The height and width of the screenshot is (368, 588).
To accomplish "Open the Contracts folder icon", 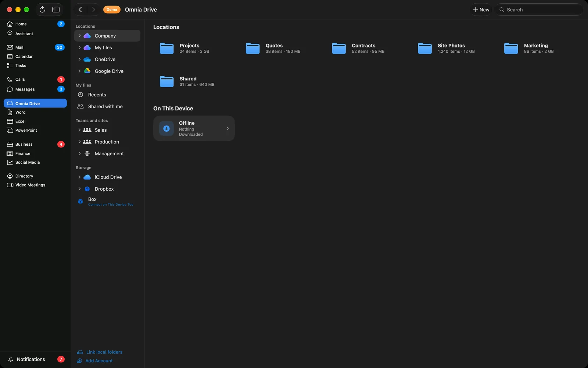I will coord(338,48).
